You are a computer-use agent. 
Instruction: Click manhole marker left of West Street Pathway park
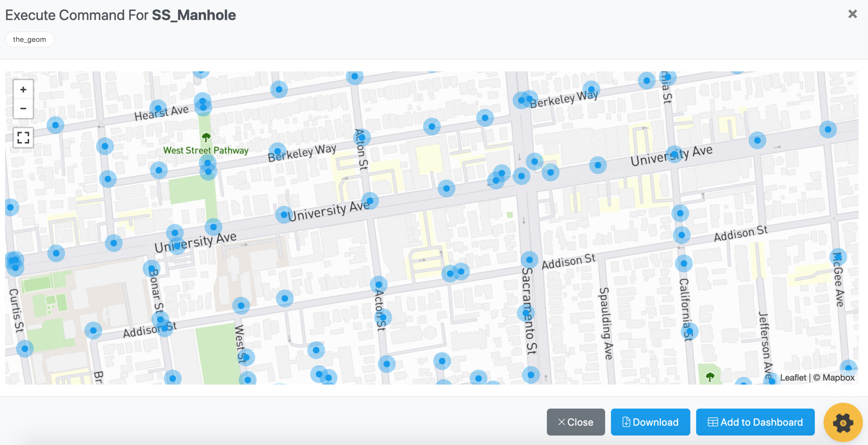pyautogui.click(x=159, y=170)
